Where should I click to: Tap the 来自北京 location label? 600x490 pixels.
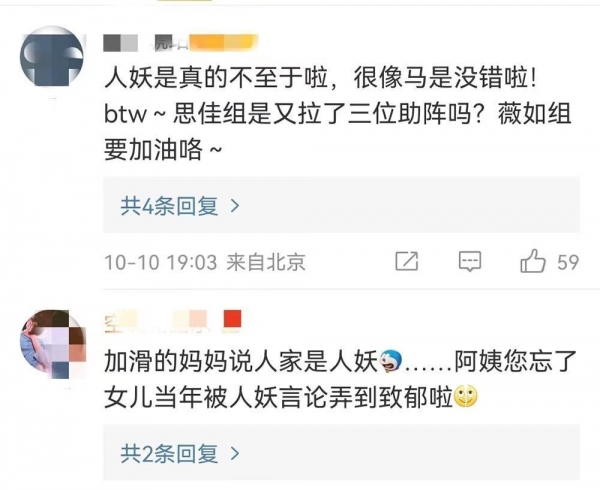pos(266,262)
